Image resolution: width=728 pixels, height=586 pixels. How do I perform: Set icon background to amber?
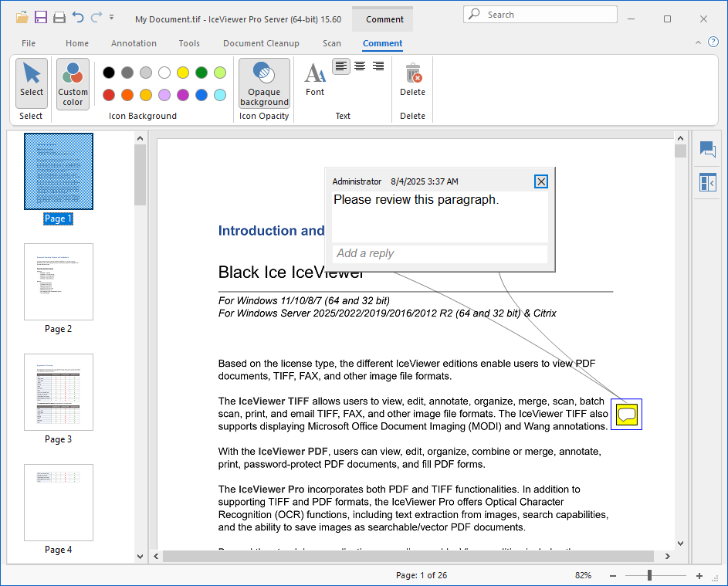(x=146, y=95)
